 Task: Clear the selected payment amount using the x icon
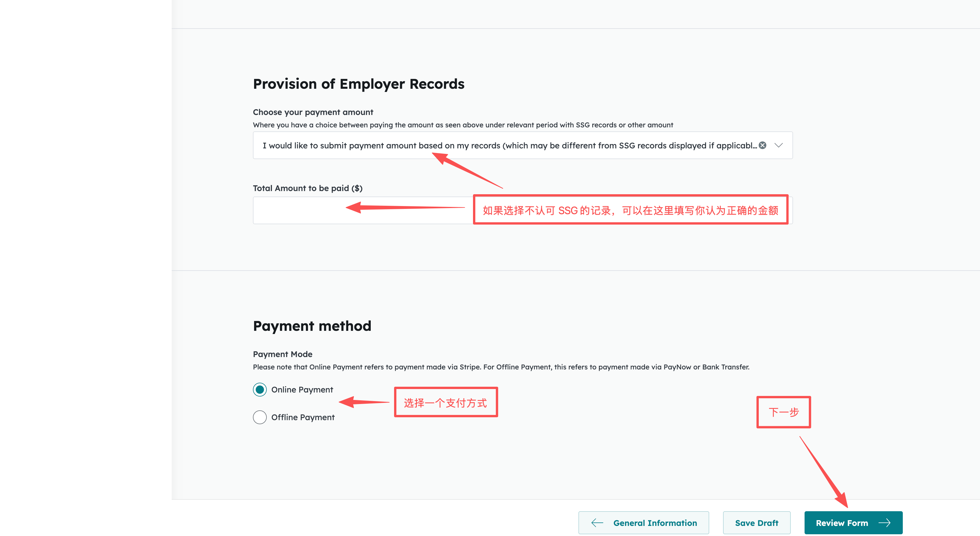(x=763, y=145)
